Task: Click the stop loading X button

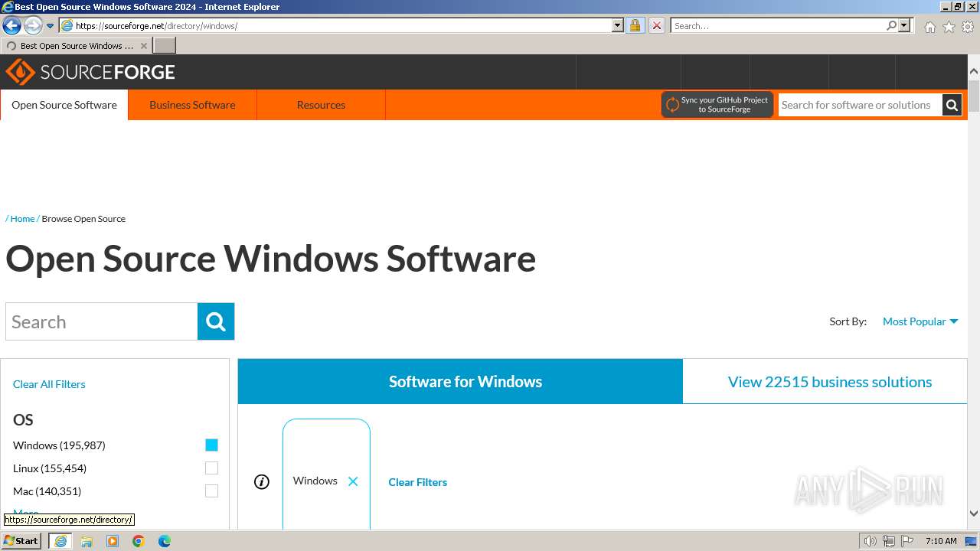Action: tap(656, 25)
